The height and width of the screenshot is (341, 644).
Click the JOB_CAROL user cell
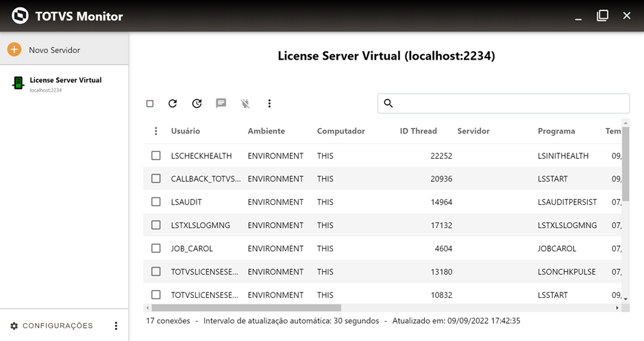point(192,249)
